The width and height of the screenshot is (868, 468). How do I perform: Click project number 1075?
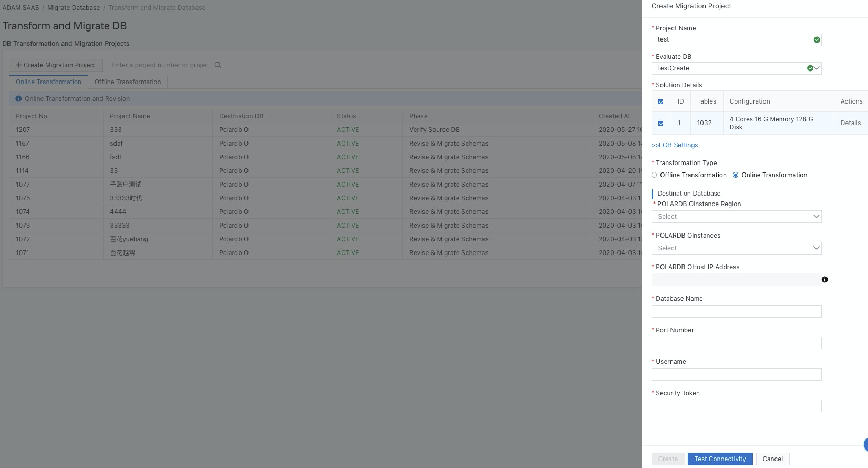[x=23, y=198]
